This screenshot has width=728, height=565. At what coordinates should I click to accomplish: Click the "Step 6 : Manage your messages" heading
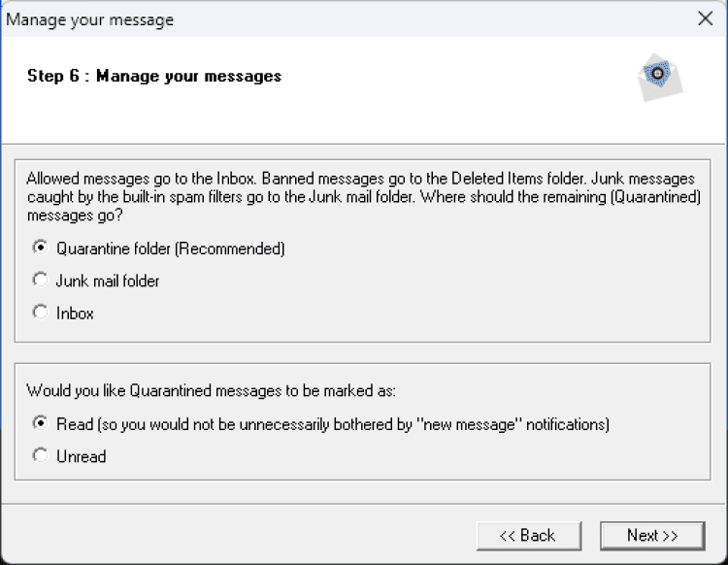click(154, 76)
